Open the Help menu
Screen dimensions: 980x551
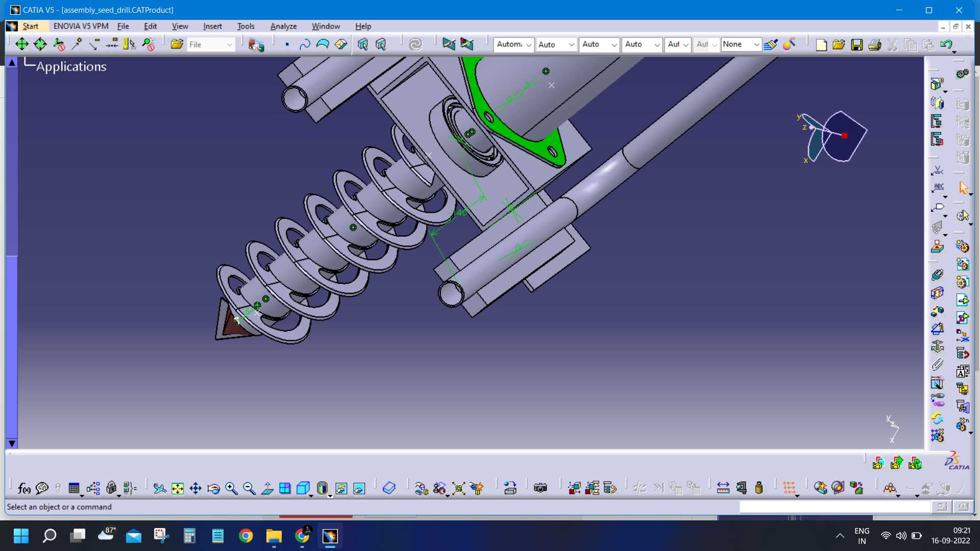click(363, 26)
